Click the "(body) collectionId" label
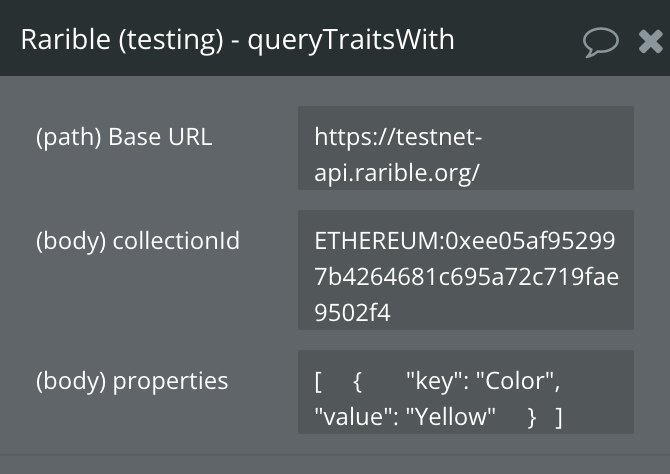Image resolution: width=670 pixels, height=474 pixels. [138, 241]
